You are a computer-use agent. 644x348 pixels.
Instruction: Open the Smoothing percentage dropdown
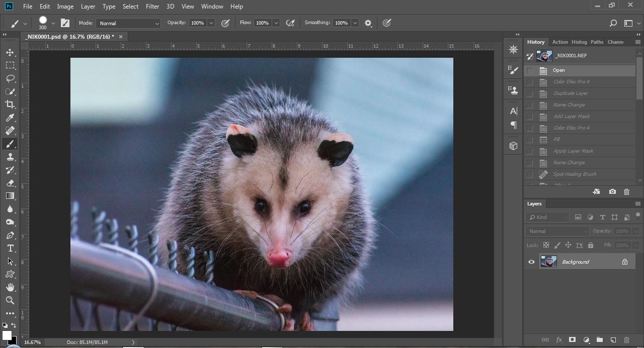pos(355,23)
